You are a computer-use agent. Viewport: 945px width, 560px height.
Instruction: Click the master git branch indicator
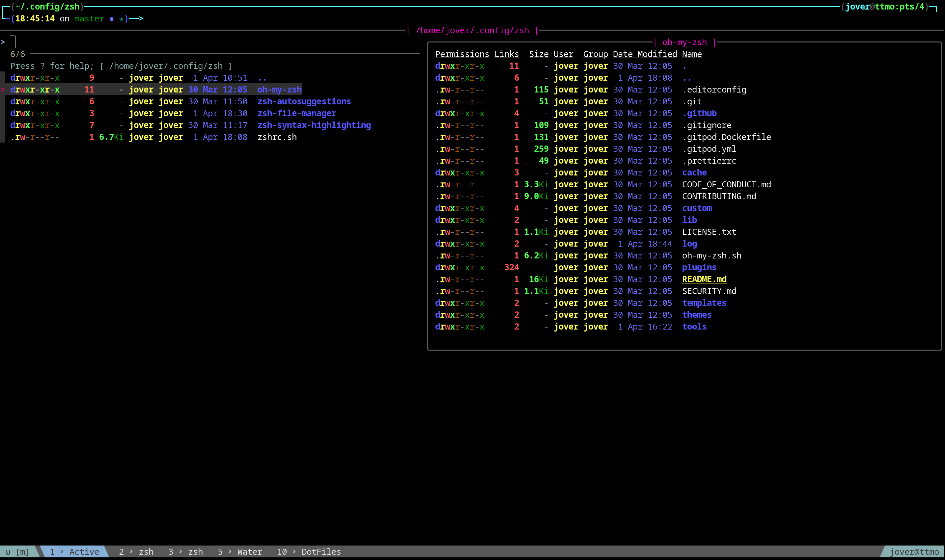tap(89, 18)
